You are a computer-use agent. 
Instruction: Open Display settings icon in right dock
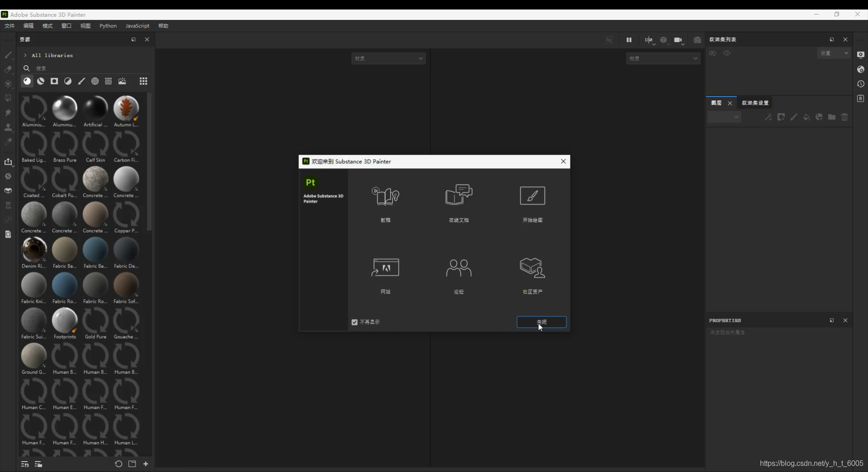coord(861,55)
